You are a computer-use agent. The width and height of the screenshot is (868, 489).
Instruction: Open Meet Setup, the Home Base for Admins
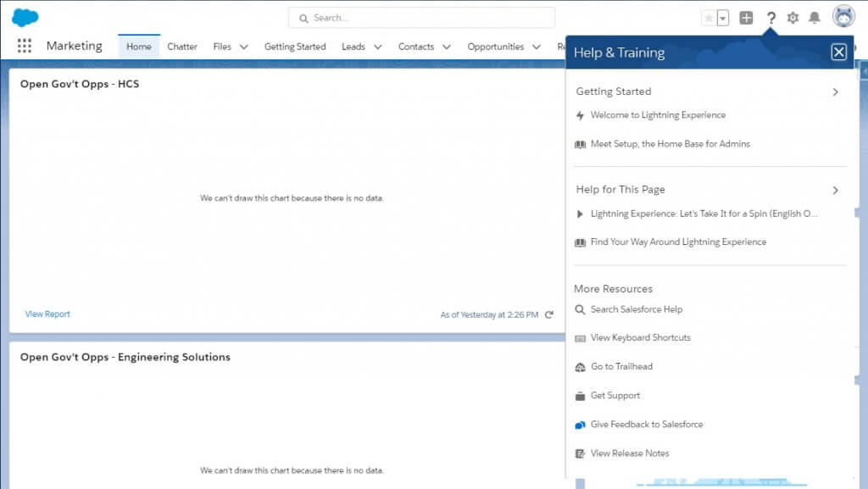670,144
